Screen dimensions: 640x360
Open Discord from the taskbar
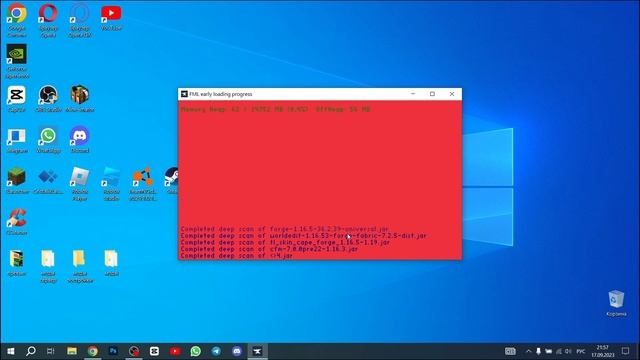[x=237, y=351]
